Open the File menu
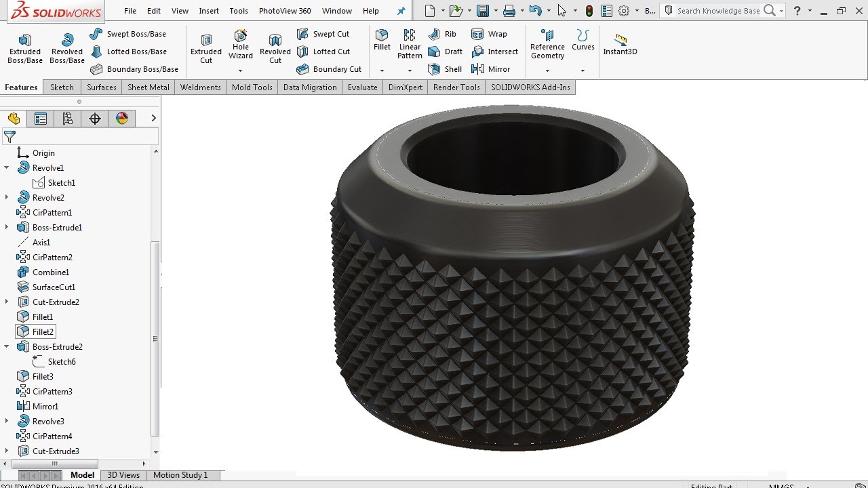Viewport: 868px width, 488px height. [130, 11]
